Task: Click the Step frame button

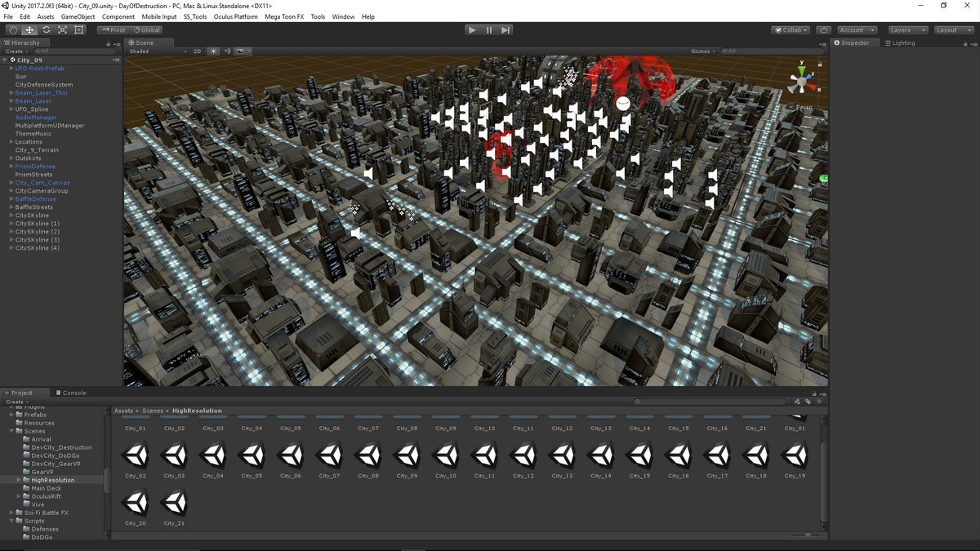Action: [x=506, y=30]
